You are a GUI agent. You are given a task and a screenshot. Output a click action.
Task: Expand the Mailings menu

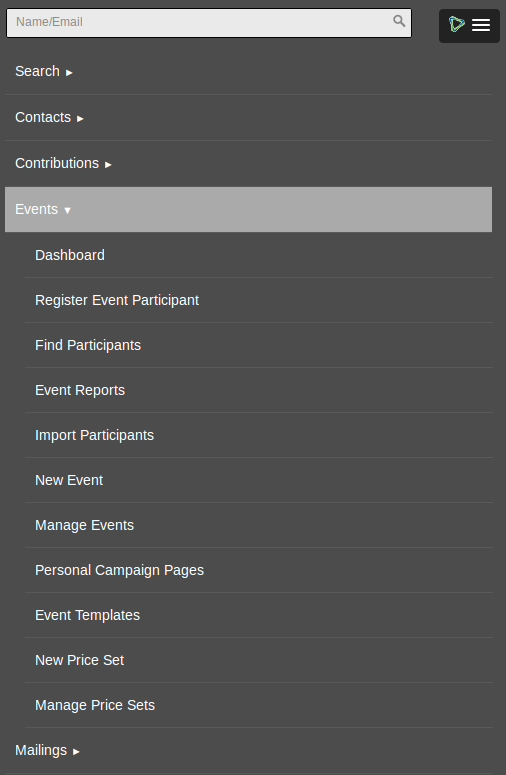point(248,750)
